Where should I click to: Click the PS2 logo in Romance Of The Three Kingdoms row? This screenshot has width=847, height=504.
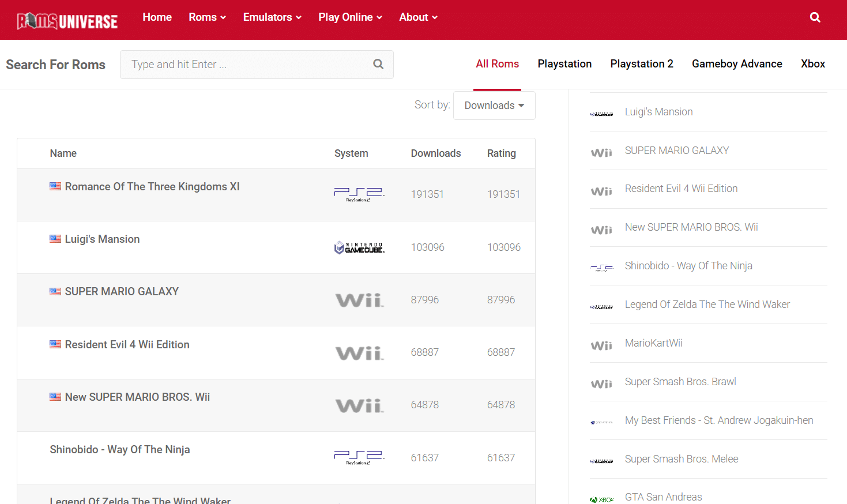[x=359, y=194]
